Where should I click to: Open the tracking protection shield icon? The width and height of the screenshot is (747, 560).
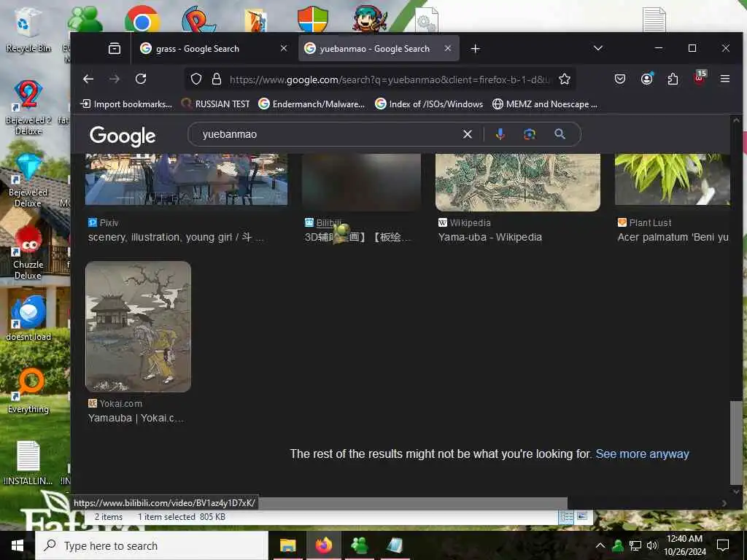tap(196, 79)
